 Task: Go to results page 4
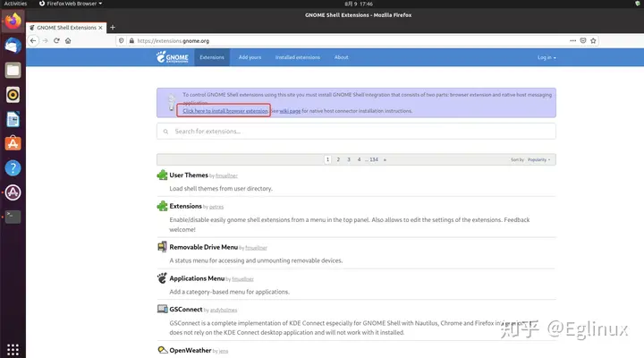coord(359,159)
